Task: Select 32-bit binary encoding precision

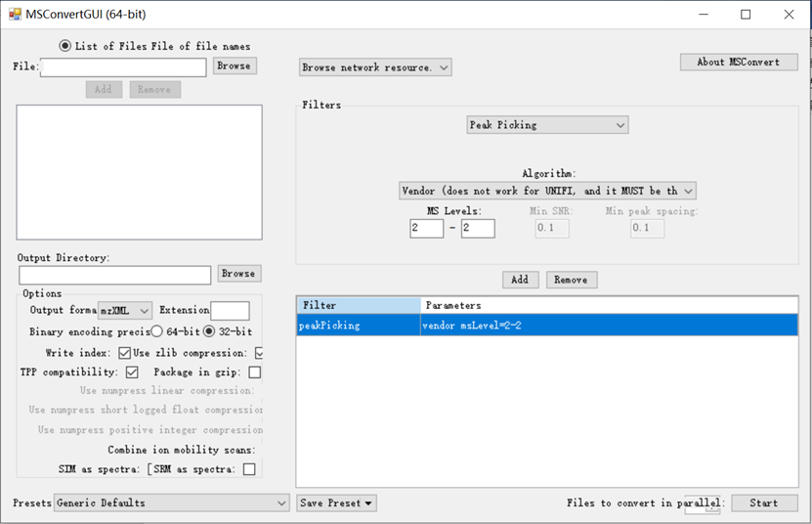Action: coord(209,331)
